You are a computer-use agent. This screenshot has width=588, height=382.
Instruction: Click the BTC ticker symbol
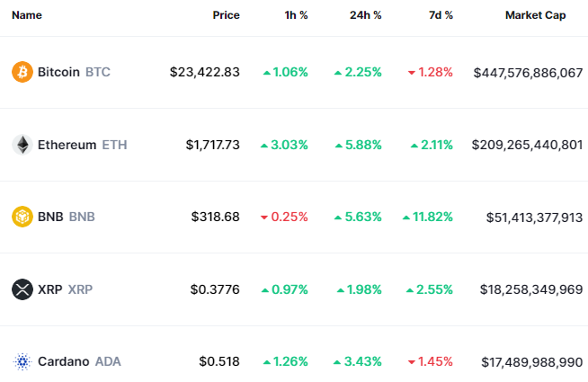coord(98,72)
